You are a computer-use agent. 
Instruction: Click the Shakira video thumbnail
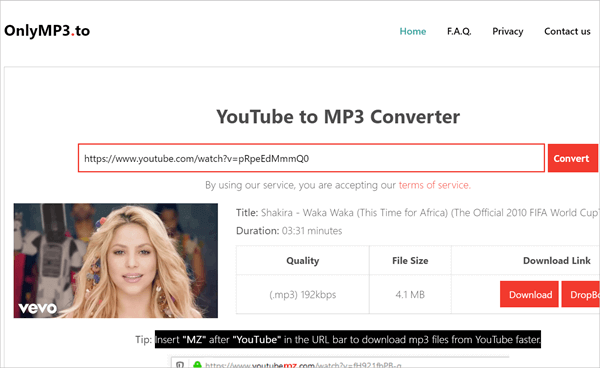point(116,261)
